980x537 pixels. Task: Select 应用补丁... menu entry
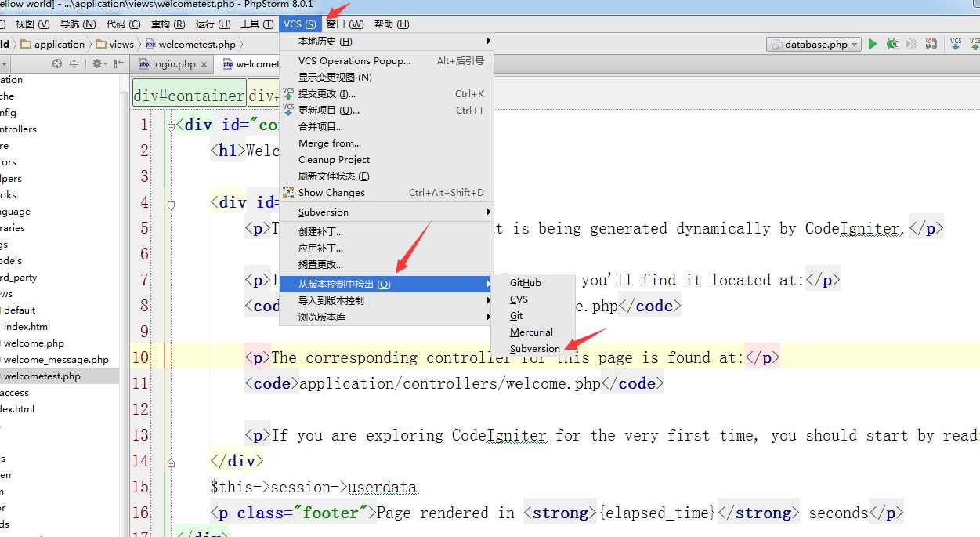click(387, 249)
